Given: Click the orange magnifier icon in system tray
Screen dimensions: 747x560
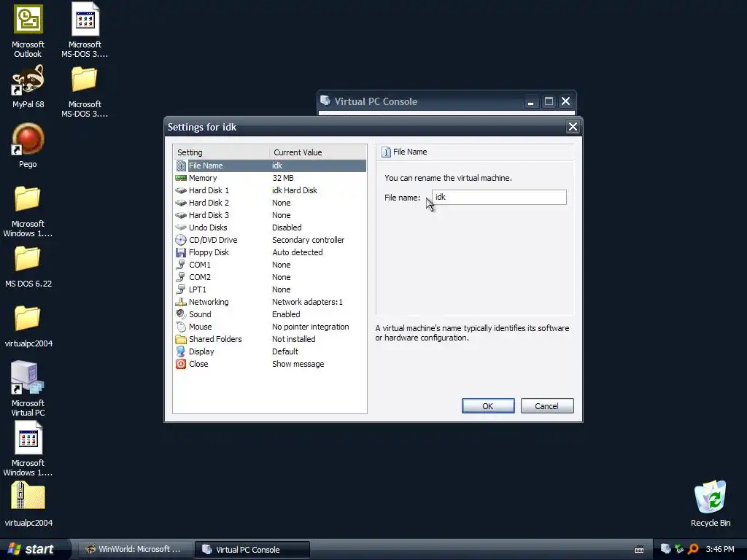Looking at the screenshot, I should [693, 549].
